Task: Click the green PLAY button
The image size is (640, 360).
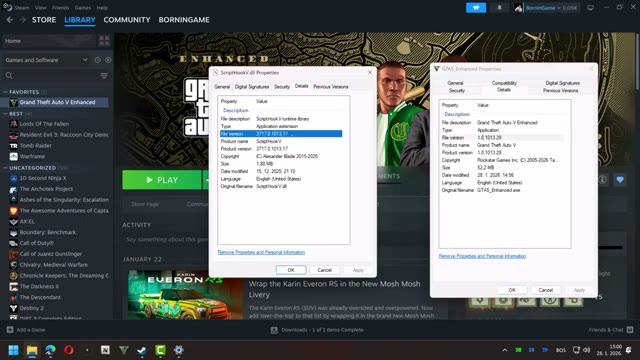Action: pyautogui.click(x=162, y=180)
